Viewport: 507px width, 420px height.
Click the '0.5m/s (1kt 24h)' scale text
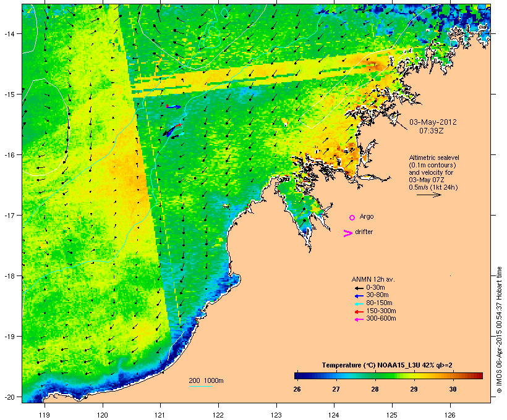point(433,187)
